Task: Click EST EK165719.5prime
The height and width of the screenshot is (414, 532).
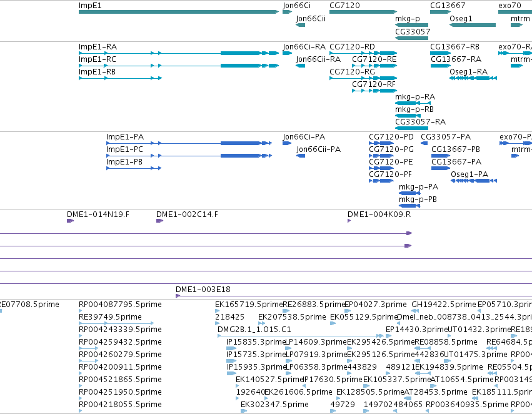Action: pos(218,311)
